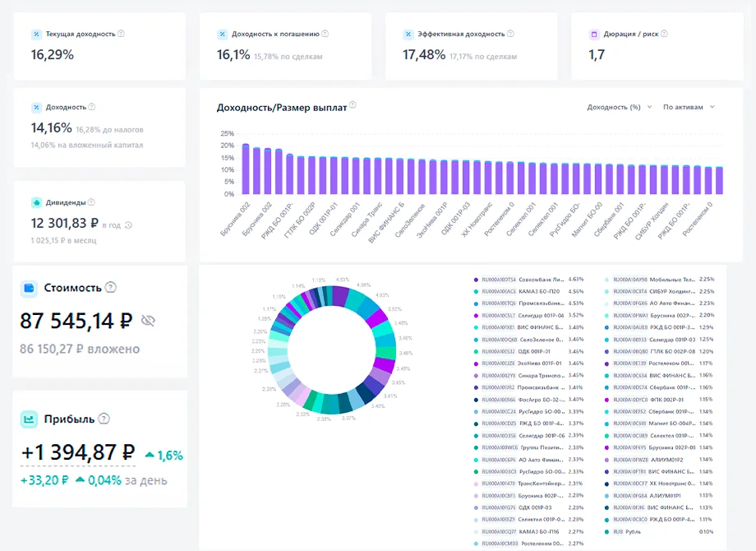Open help tooltip for Доходность к погашению

click(325, 34)
